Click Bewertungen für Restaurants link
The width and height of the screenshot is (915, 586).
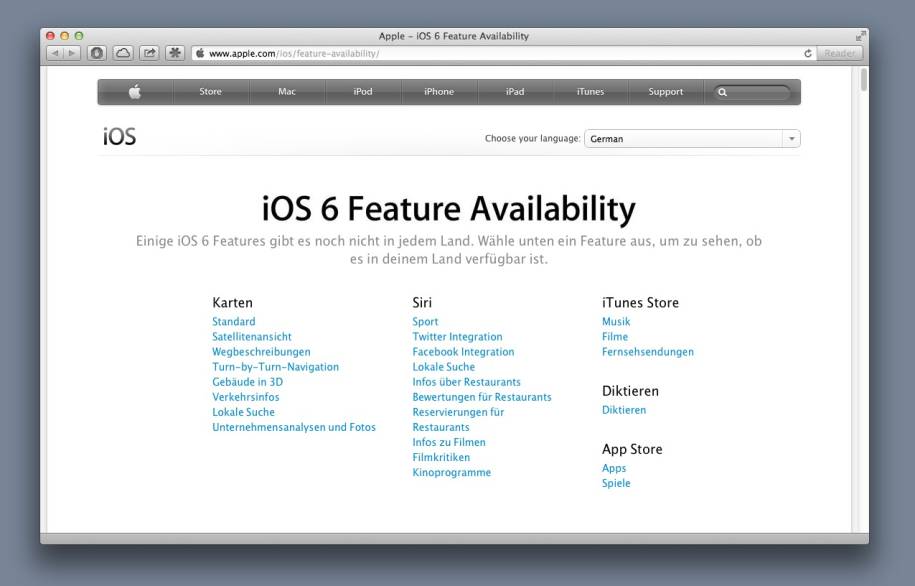click(x=481, y=397)
